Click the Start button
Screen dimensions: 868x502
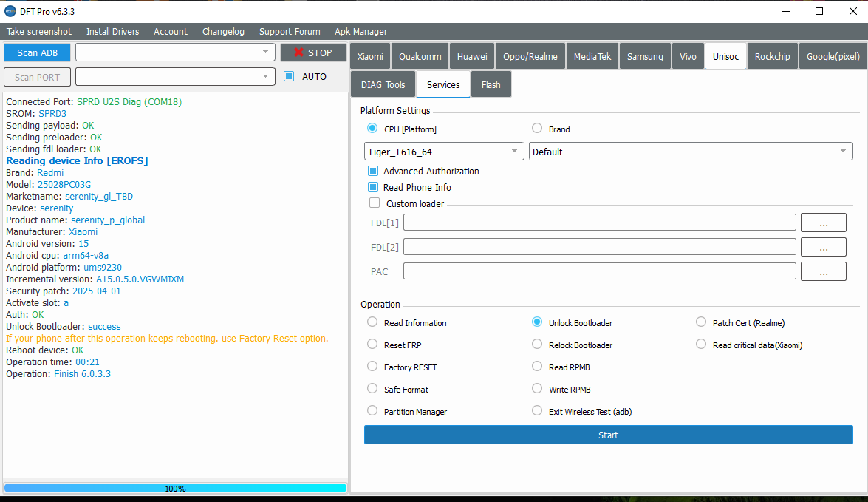pos(608,435)
